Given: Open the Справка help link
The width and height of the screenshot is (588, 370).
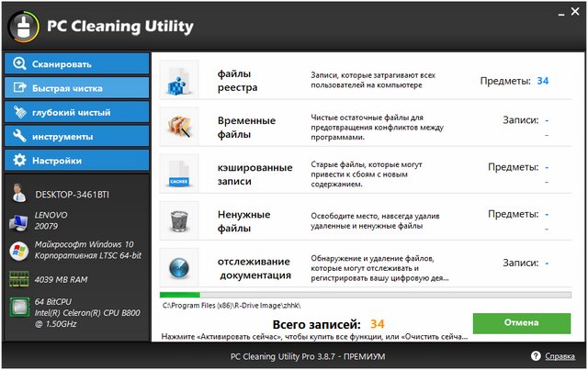Looking at the screenshot, I should click(x=560, y=355).
